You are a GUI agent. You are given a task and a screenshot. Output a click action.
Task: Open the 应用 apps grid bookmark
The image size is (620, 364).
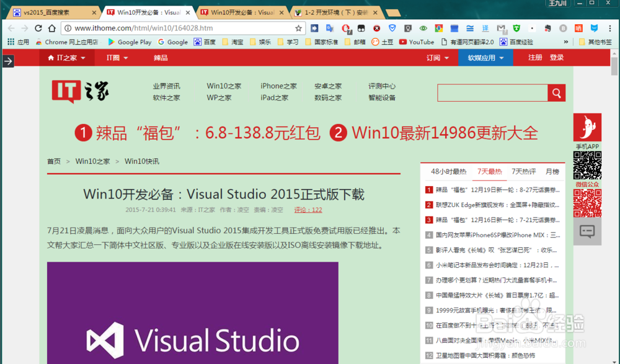18,42
